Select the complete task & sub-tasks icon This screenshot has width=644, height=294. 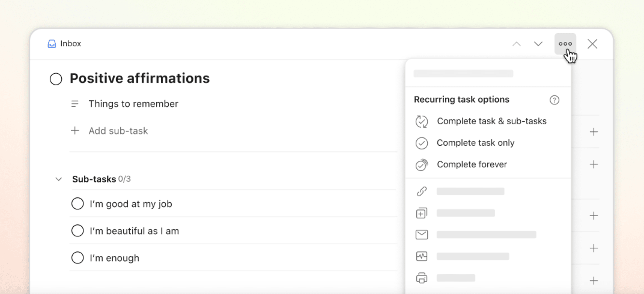tap(421, 121)
